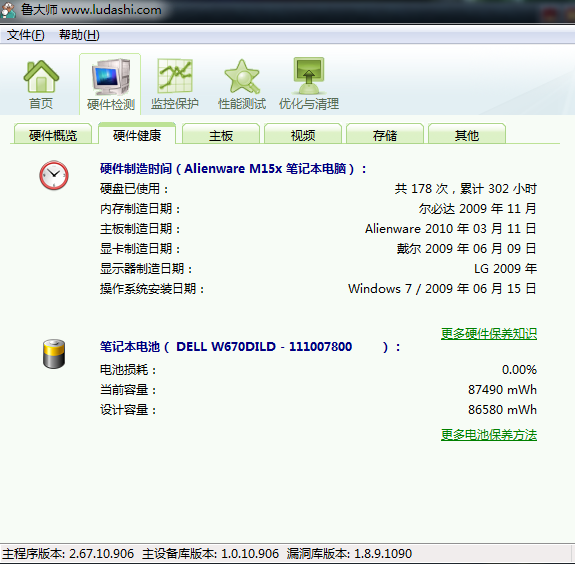Viewport: 575px width, 564px height.
Task: Open the 更多硬件保养知识 link
Action: [x=489, y=334]
